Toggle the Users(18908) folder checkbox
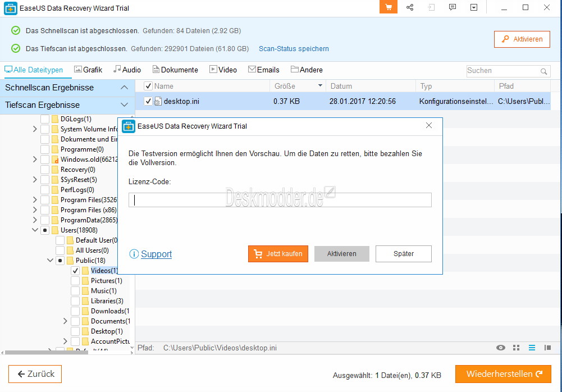Viewport: 562px width, 392px height. coord(45,230)
